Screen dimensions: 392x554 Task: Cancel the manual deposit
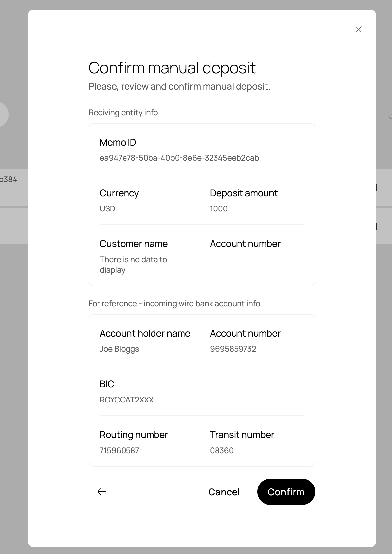tap(224, 492)
